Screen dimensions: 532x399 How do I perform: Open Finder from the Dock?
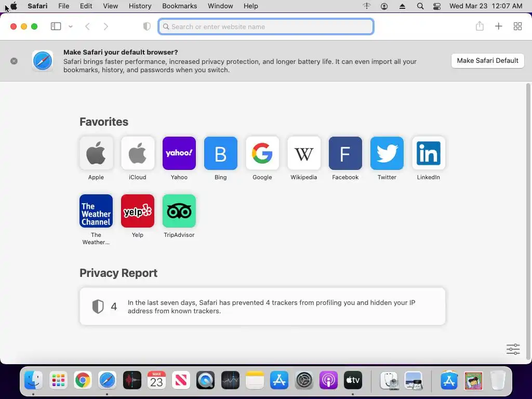pyautogui.click(x=33, y=380)
